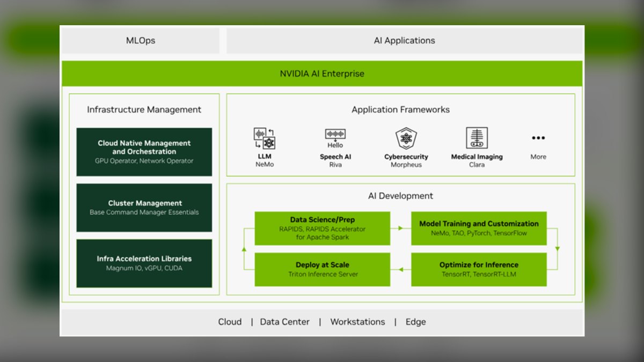Click the AI Development heading
Image resolution: width=644 pixels, height=362 pixels.
coord(401,196)
